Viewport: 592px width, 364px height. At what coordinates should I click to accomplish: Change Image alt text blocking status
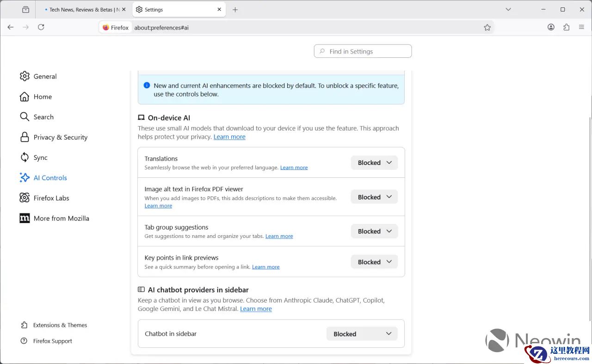(374, 197)
